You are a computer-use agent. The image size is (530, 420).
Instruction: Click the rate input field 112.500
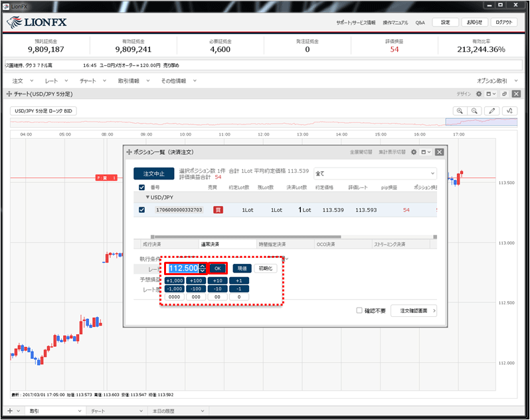click(x=183, y=268)
